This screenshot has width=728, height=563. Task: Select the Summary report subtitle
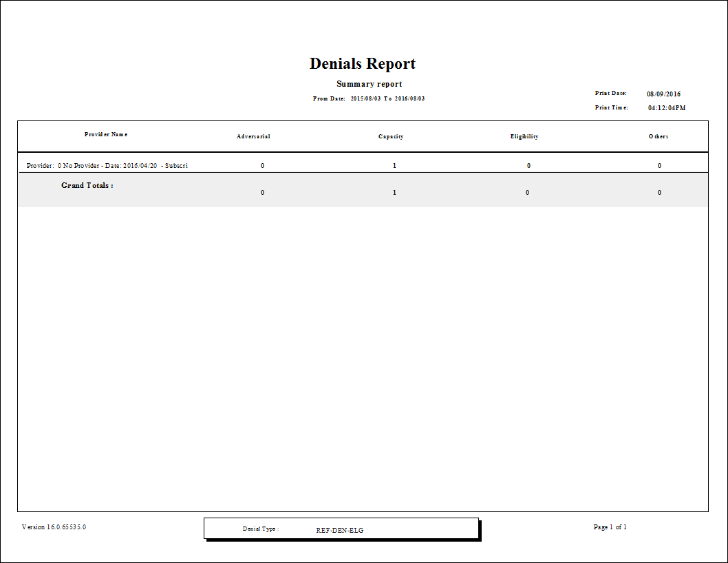click(x=369, y=83)
